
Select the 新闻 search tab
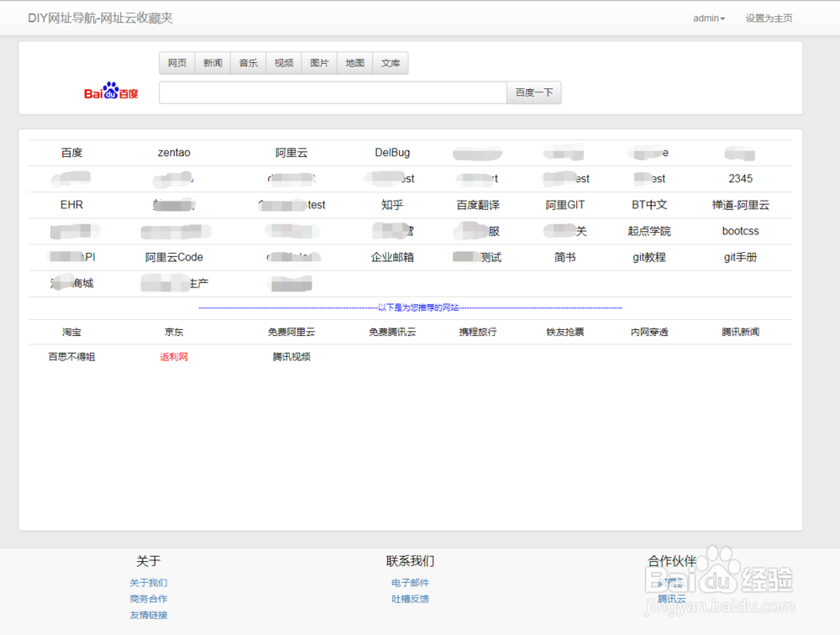[213, 63]
